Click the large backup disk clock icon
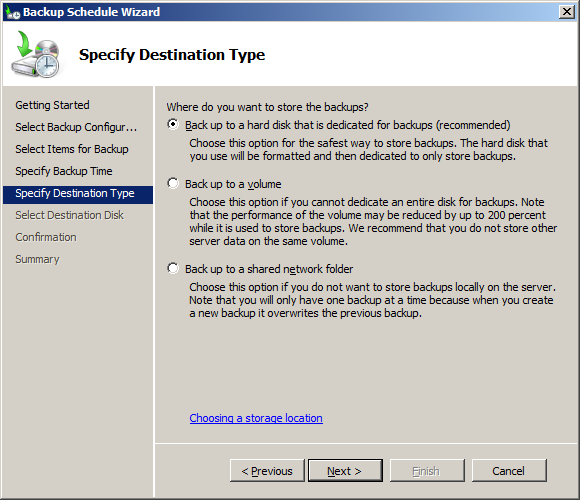The image size is (580, 500). click(36, 54)
